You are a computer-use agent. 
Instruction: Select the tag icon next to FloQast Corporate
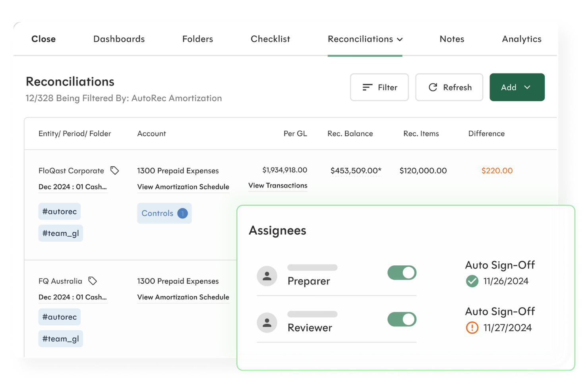114,170
